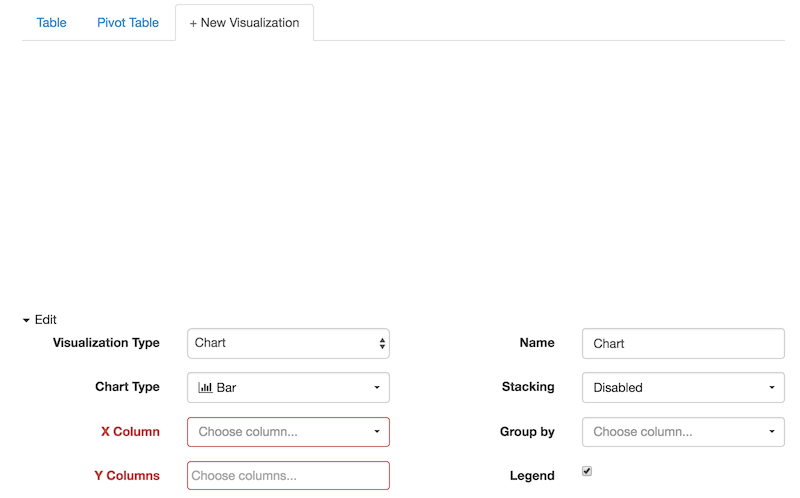This screenshot has height=498, width=800.
Task: Click into the Y Columns field
Action: tap(288, 476)
